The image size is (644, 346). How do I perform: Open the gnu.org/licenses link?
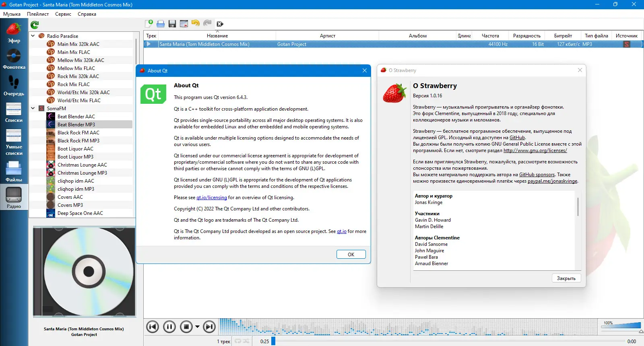535,150
